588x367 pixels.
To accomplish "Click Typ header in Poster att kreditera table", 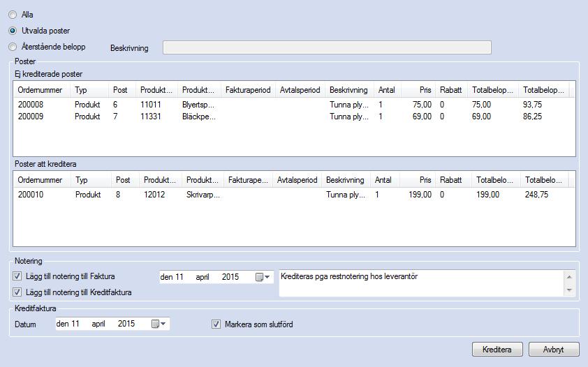I will point(91,180).
